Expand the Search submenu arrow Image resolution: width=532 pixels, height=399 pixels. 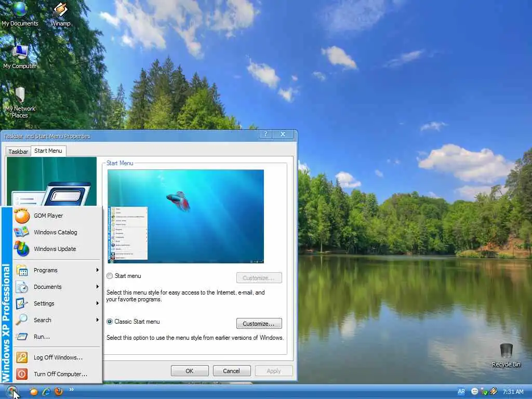[97, 320]
